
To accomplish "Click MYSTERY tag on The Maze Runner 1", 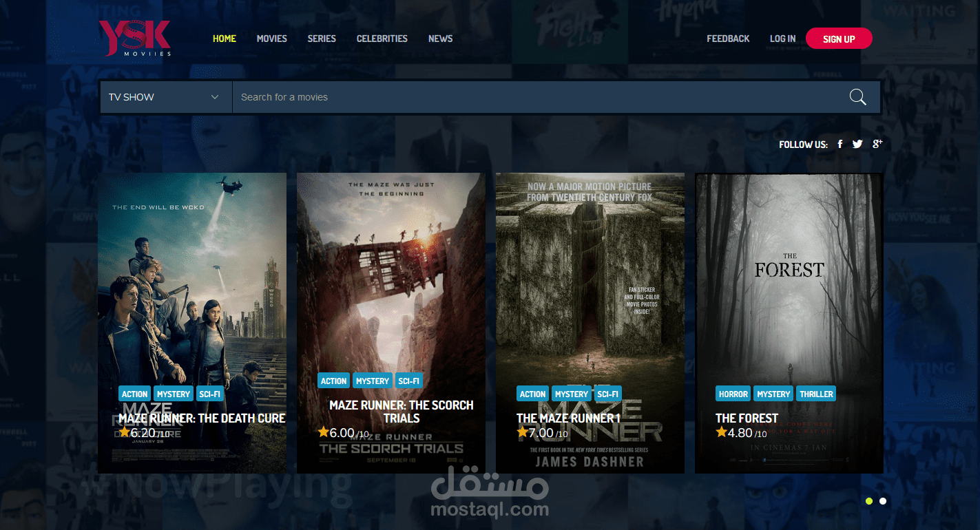I will pos(572,394).
